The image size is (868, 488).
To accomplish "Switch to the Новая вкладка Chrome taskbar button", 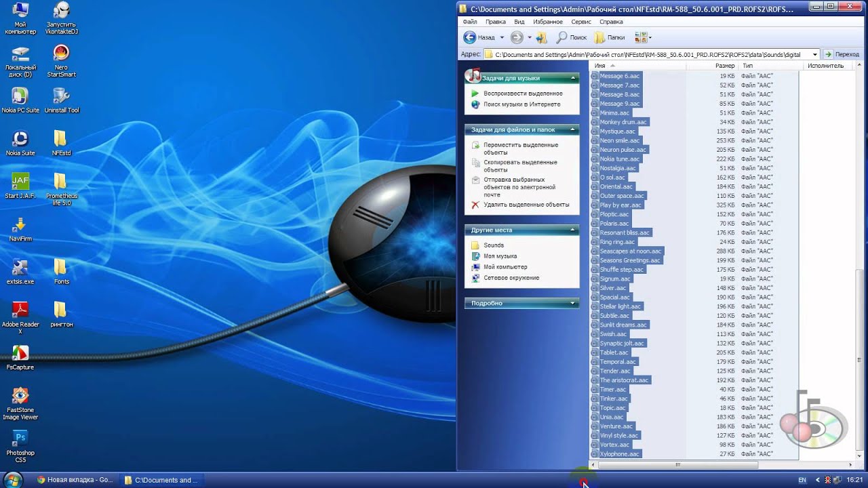I will click(75, 480).
